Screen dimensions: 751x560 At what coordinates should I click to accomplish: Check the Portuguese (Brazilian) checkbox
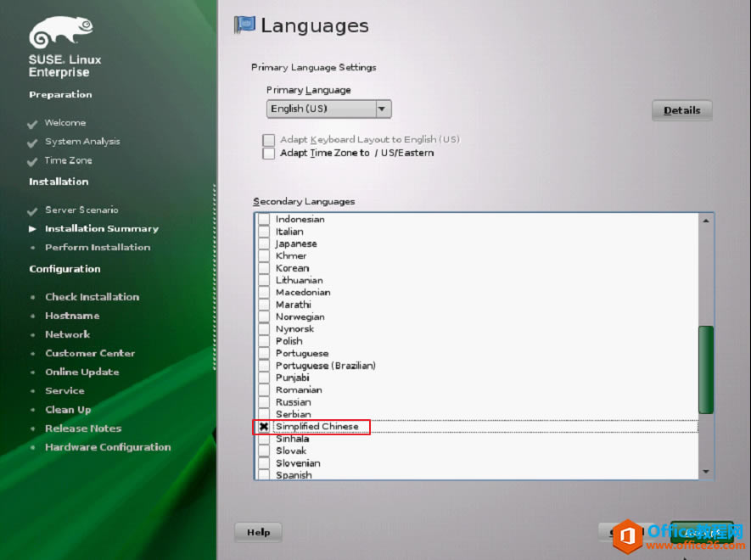[264, 366]
